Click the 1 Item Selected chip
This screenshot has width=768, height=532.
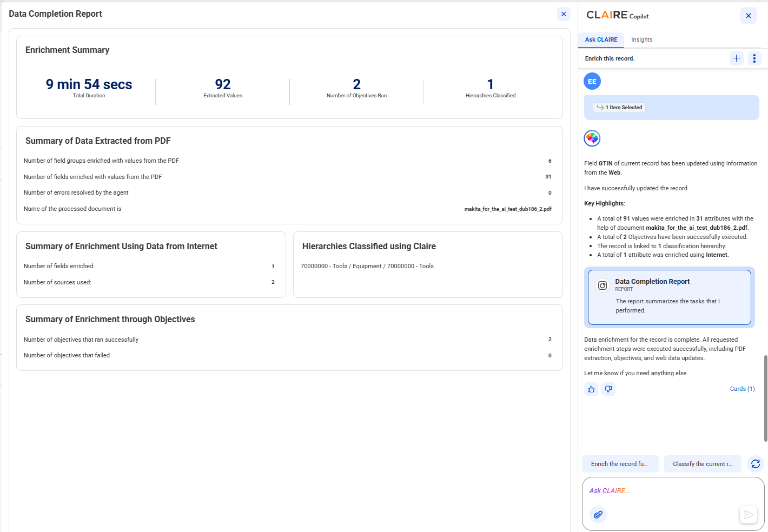tap(619, 108)
